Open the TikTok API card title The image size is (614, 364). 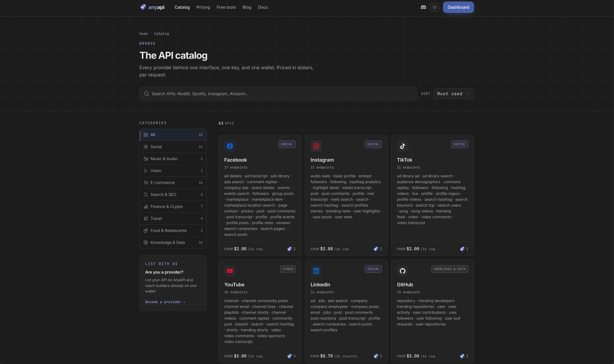pos(404,160)
